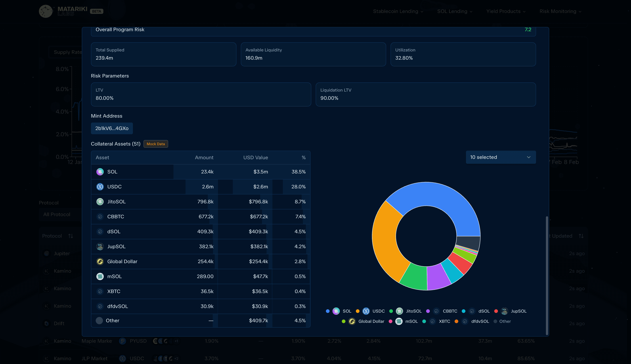Open the Yield Products menu
The width and height of the screenshot is (631, 364).
506,11
